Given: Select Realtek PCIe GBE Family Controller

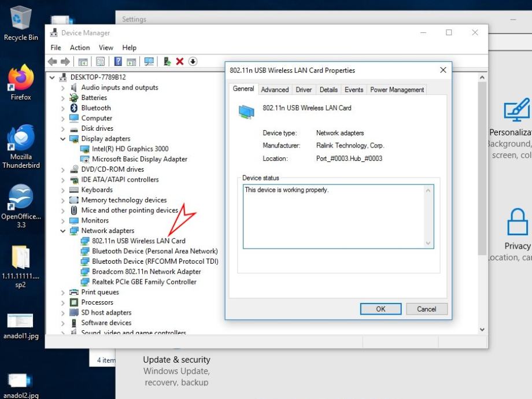Looking at the screenshot, I should coord(144,282).
